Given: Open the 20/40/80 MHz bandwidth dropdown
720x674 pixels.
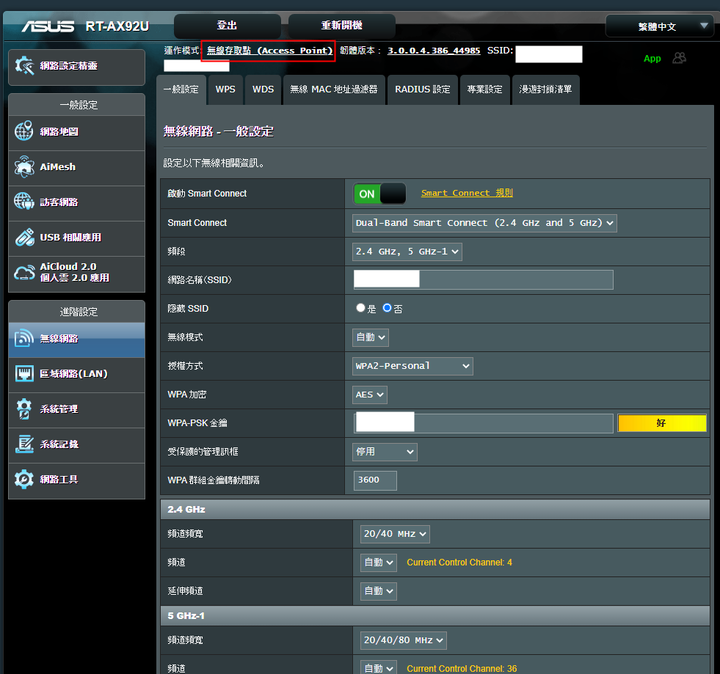Looking at the screenshot, I should pyautogui.click(x=403, y=640).
